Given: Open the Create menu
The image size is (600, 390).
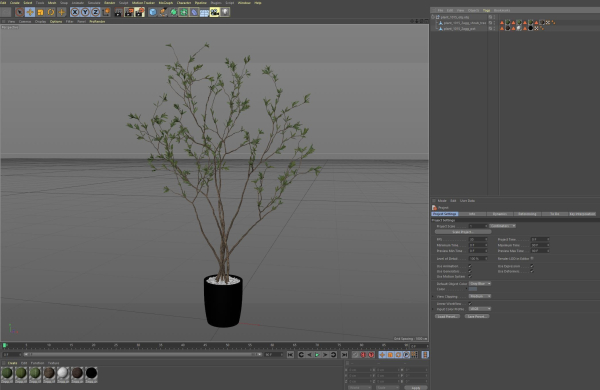Looking at the screenshot, I should point(15,3).
